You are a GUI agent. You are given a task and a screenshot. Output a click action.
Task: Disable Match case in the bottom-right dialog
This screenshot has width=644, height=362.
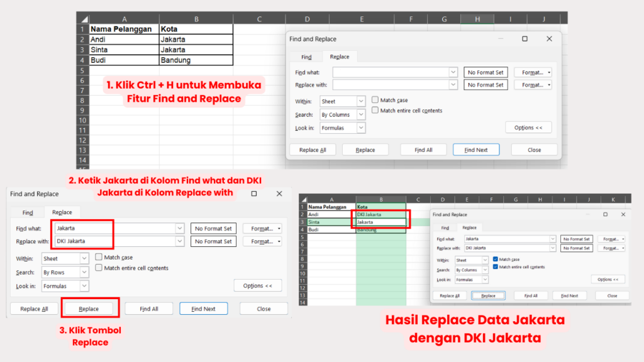[x=496, y=258]
